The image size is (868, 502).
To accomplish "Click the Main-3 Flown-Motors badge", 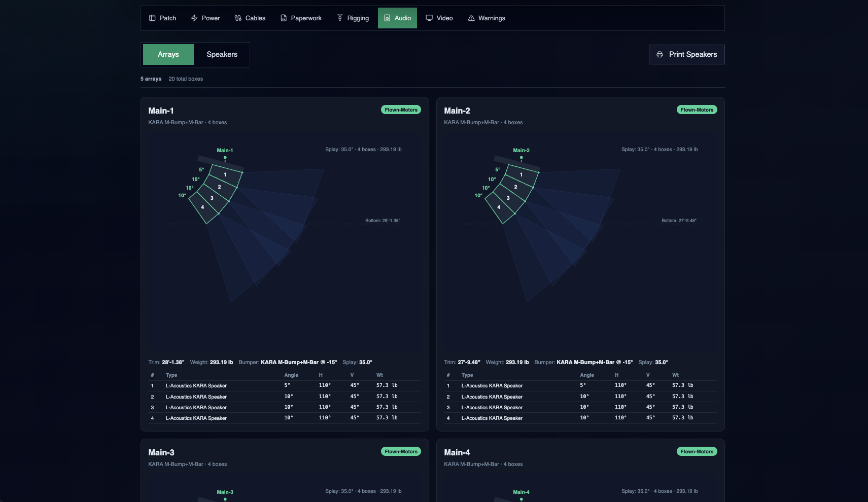I will [401, 451].
